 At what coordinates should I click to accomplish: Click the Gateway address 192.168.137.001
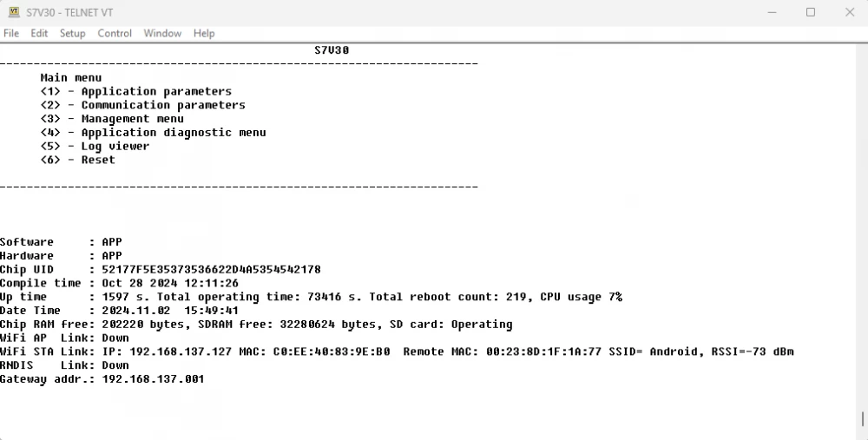pyautogui.click(x=154, y=379)
